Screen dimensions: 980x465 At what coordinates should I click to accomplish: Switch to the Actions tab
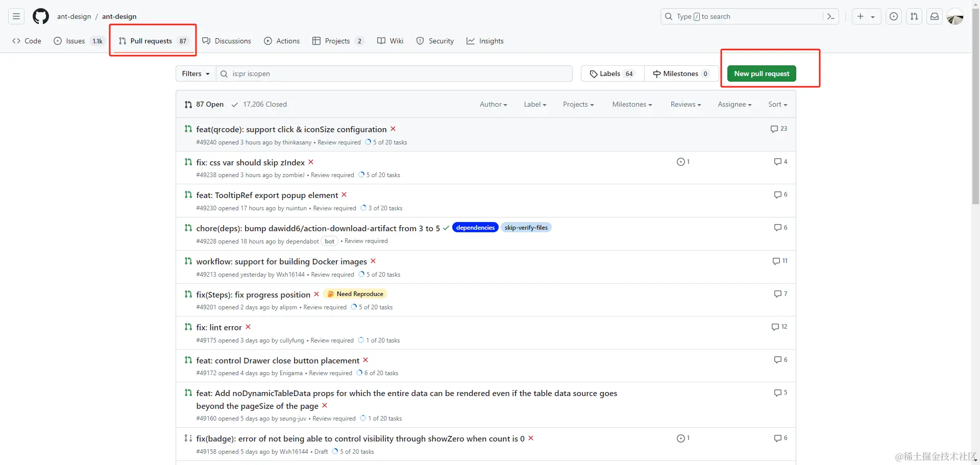coord(282,41)
